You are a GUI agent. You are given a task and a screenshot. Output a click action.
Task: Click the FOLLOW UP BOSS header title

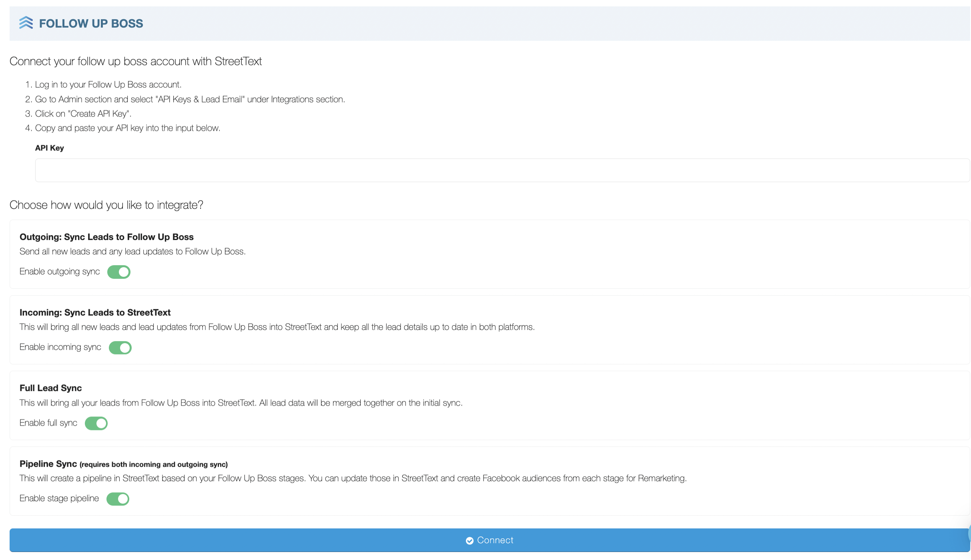click(x=91, y=24)
